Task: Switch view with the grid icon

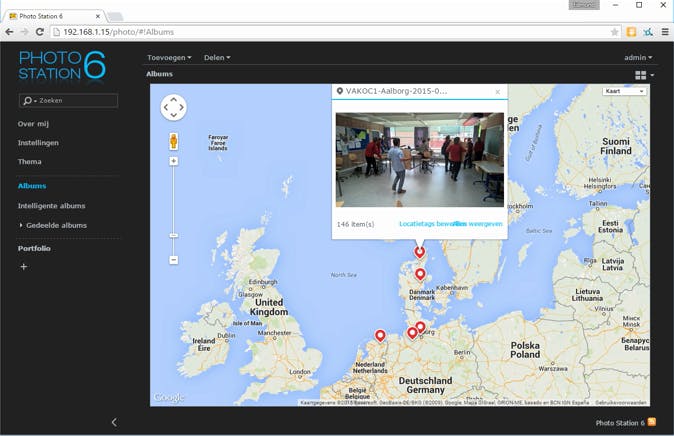Action: pos(640,75)
